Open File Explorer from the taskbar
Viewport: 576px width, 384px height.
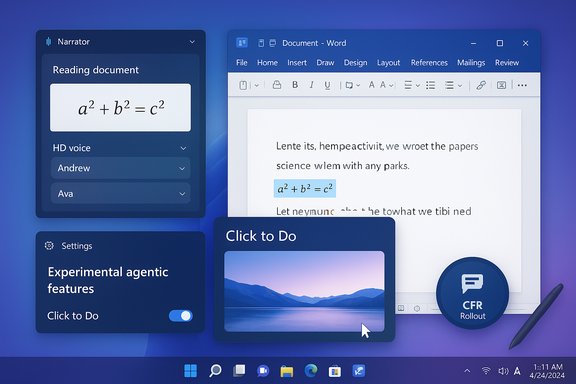[287, 371]
